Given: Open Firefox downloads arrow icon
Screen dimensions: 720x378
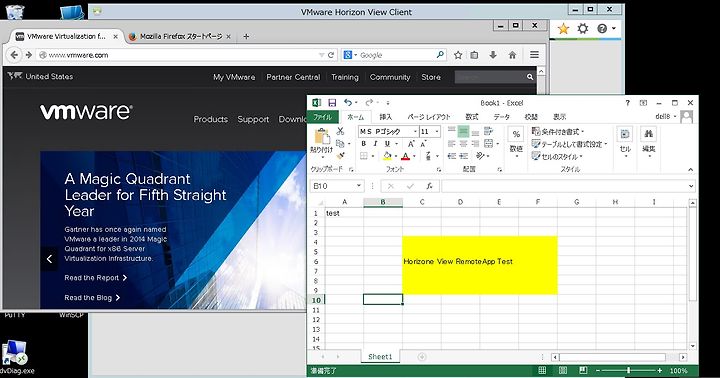Looking at the screenshot, I should tap(493, 55).
